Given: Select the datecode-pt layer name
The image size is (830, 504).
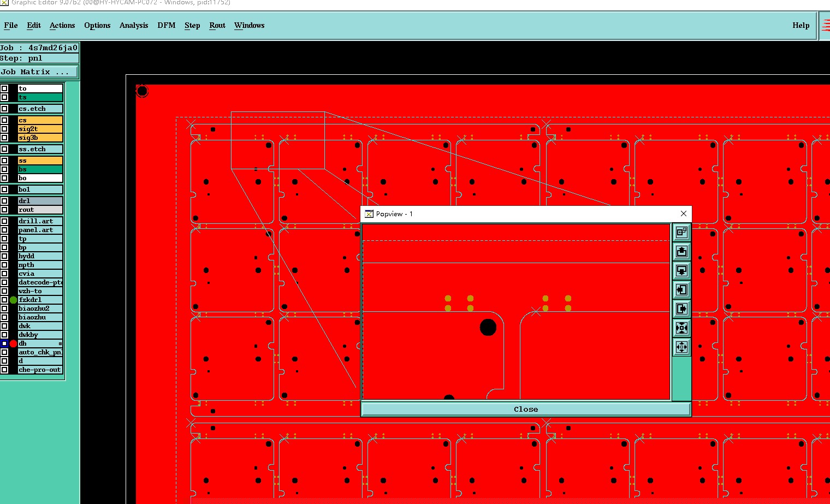Looking at the screenshot, I should [x=40, y=282].
